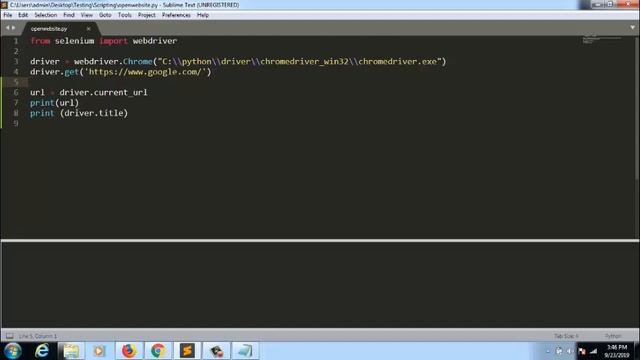
Task: Open the Selection menu
Action: point(45,15)
